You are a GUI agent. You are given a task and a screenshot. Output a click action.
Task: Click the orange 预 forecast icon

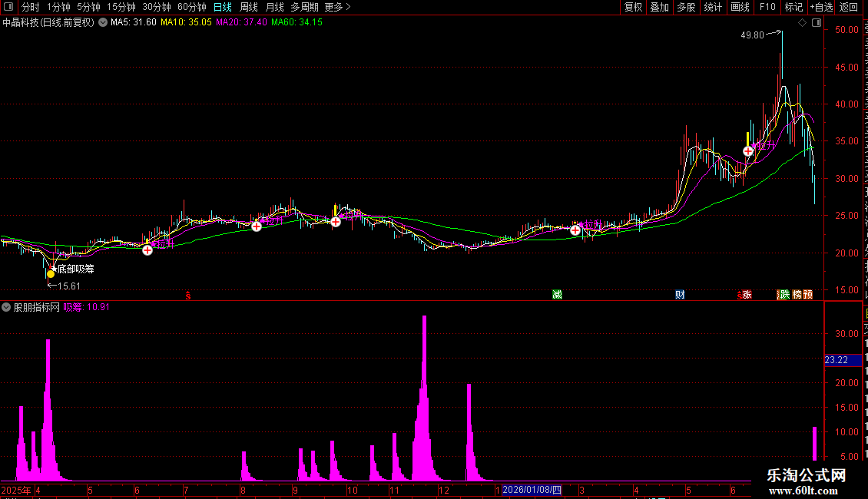click(x=807, y=294)
